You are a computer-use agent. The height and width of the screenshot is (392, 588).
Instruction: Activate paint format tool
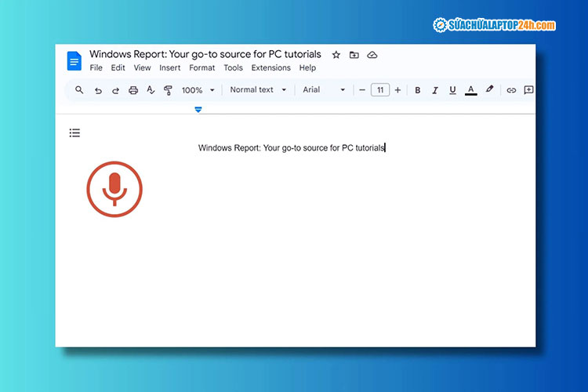168,90
